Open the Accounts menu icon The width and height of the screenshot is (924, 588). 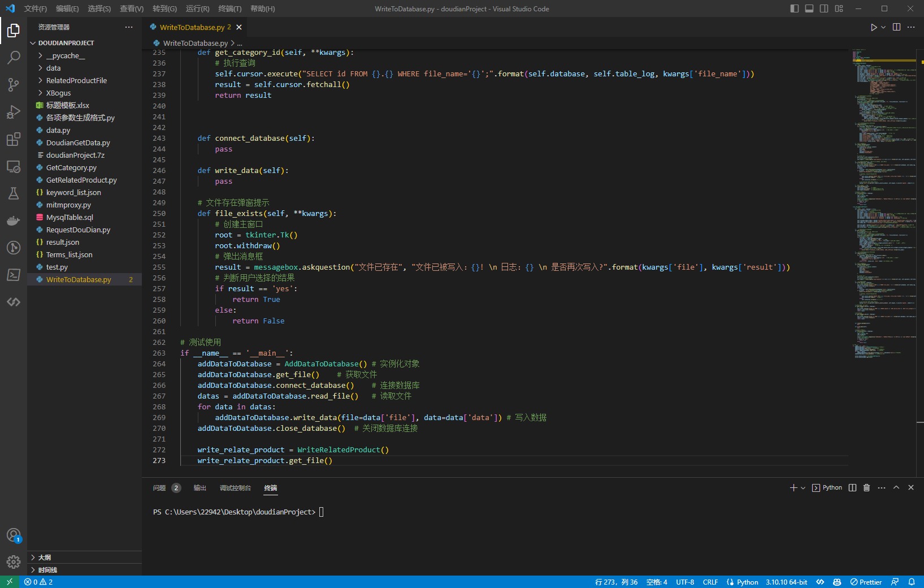(14, 535)
